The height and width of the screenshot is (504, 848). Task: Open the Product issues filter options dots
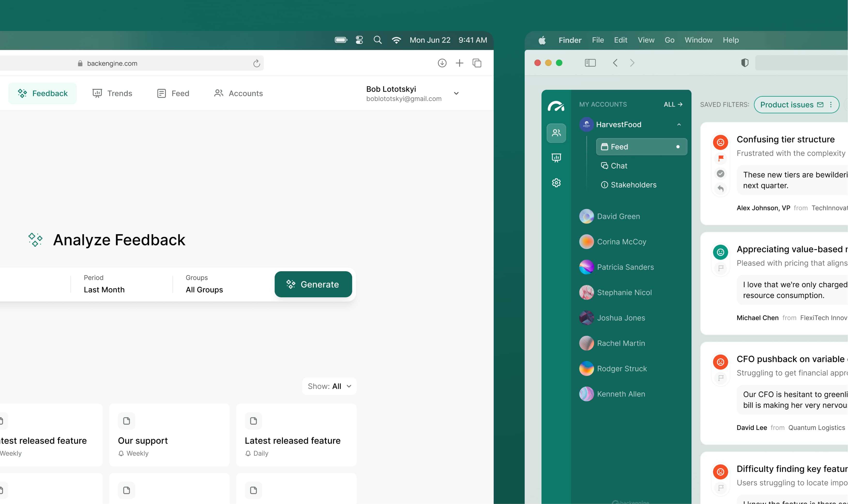tap(831, 105)
